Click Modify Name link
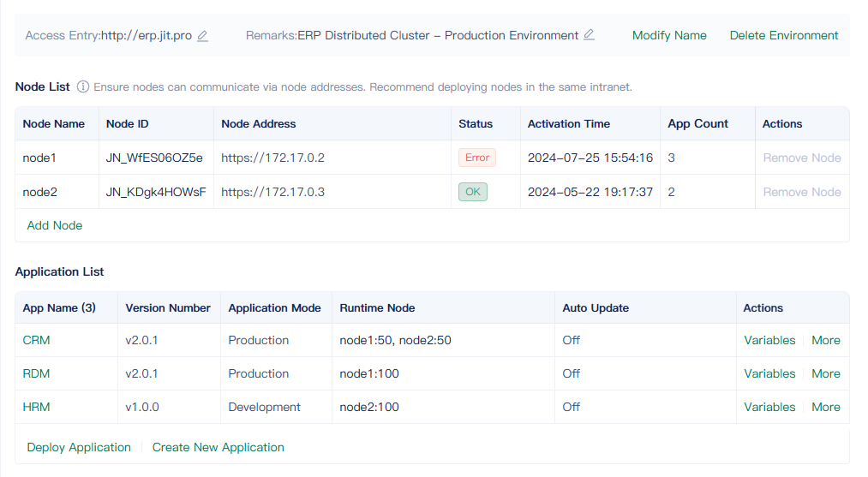The height and width of the screenshot is (477, 868). click(669, 35)
